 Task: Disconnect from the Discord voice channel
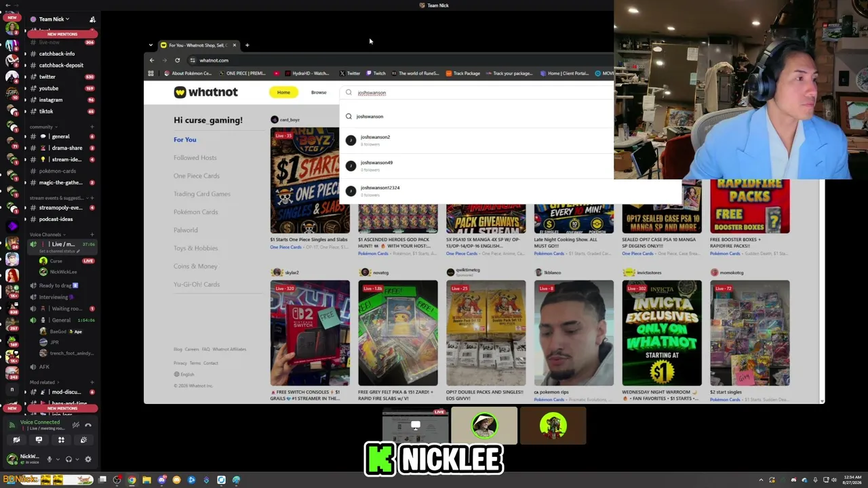pos(88,425)
